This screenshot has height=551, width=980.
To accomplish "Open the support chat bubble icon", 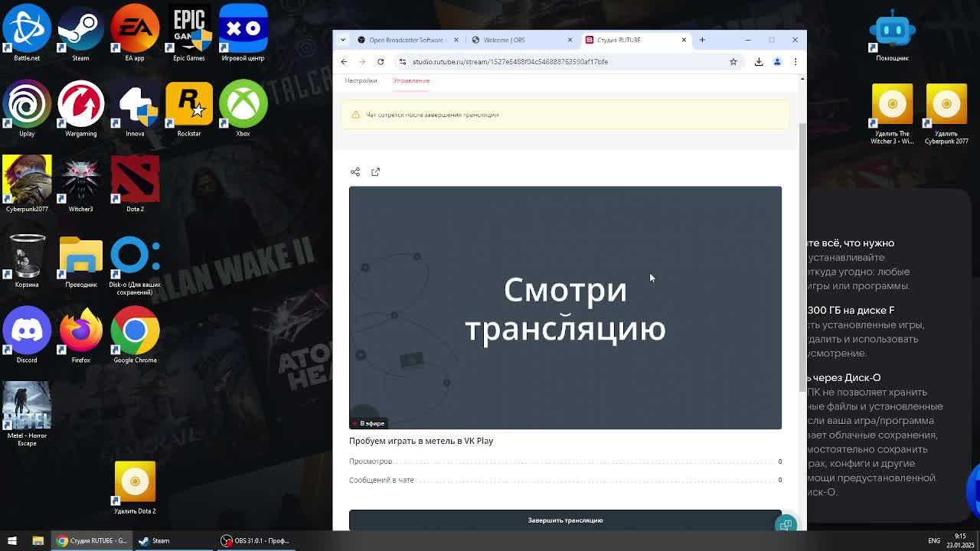I will coord(786,525).
